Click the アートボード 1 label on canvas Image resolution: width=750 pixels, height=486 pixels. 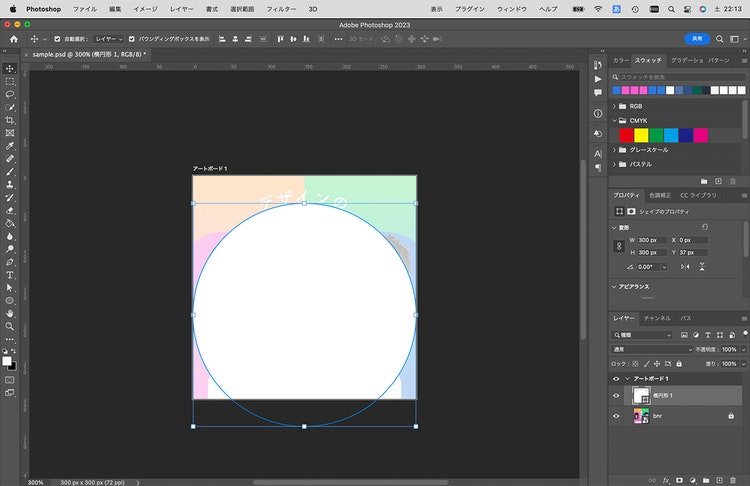210,169
